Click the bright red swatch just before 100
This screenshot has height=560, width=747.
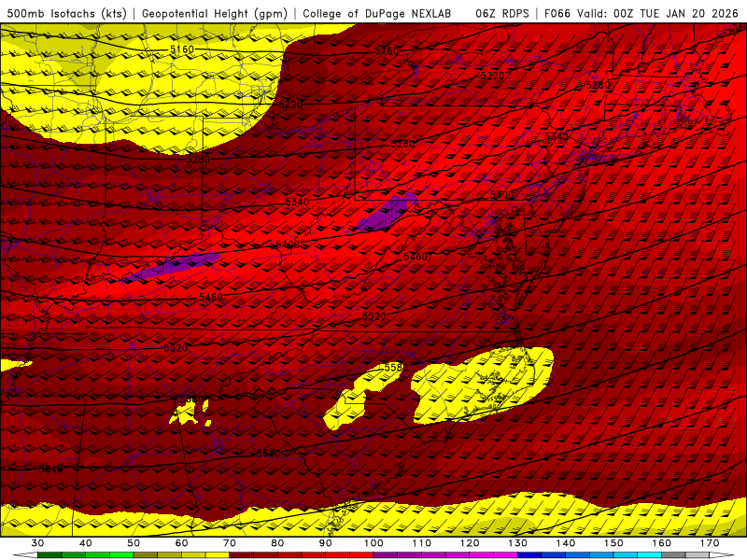tap(361, 555)
